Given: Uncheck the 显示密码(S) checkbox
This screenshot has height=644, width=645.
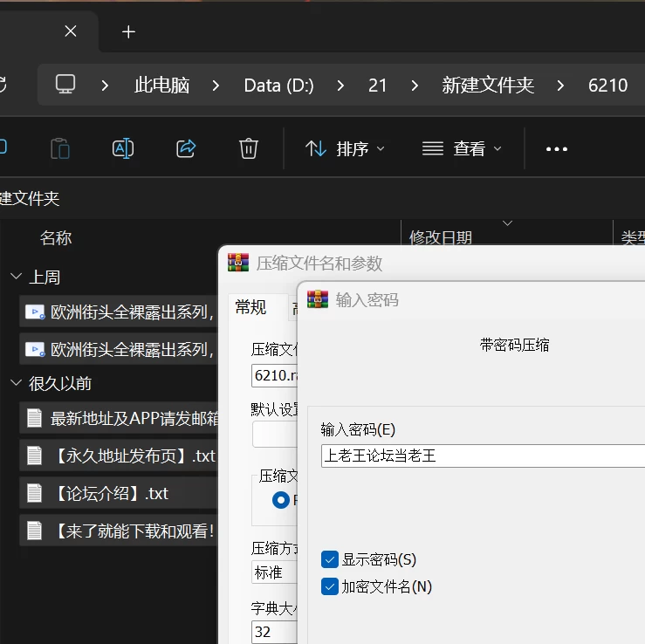Looking at the screenshot, I should pyautogui.click(x=330, y=559).
